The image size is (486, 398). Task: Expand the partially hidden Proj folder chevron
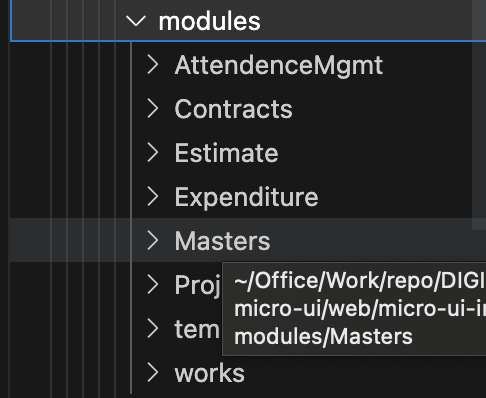click(x=153, y=285)
